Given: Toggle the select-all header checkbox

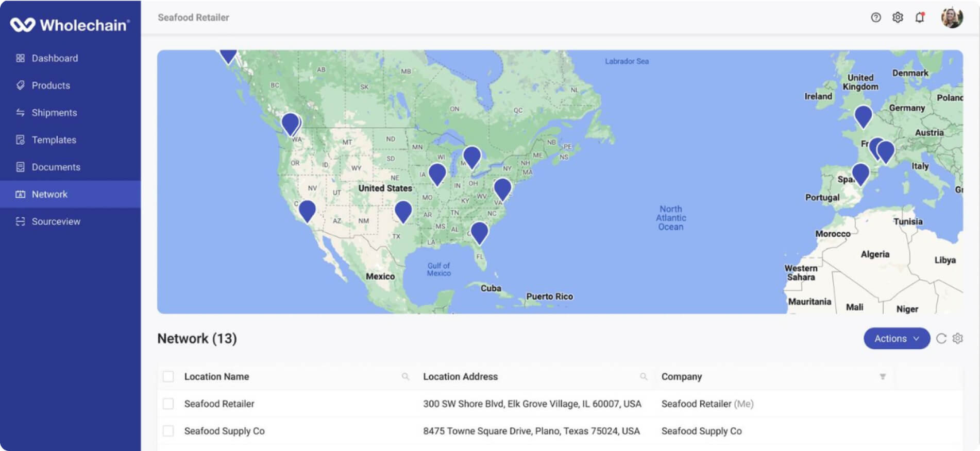Looking at the screenshot, I should 168,376.
